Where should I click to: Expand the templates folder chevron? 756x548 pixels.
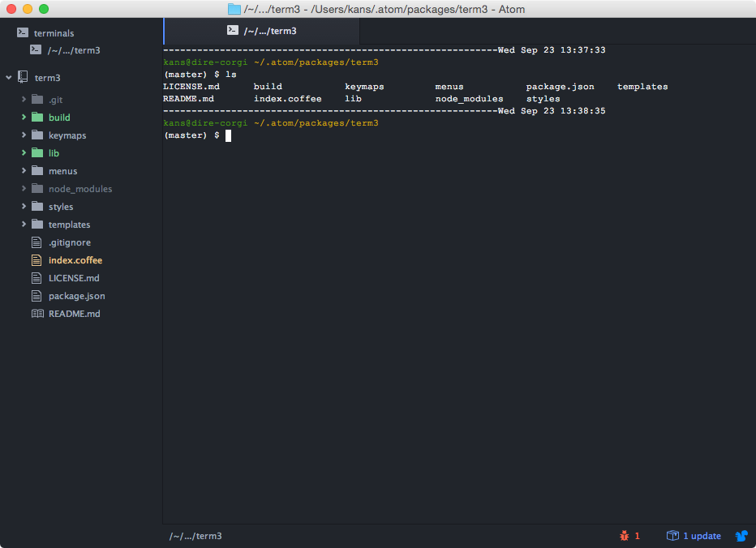24,224
